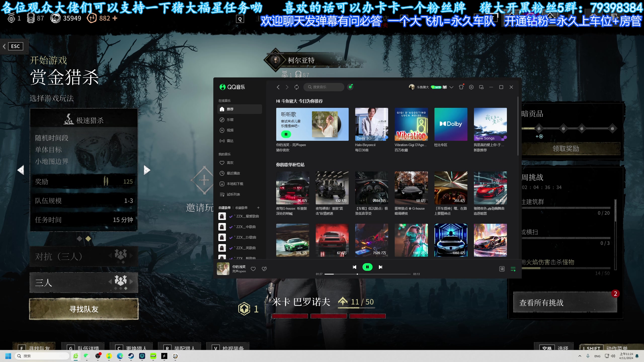
Task: Open 夜驾G-house playlist thumbnail
Action: tap(293, 188)
